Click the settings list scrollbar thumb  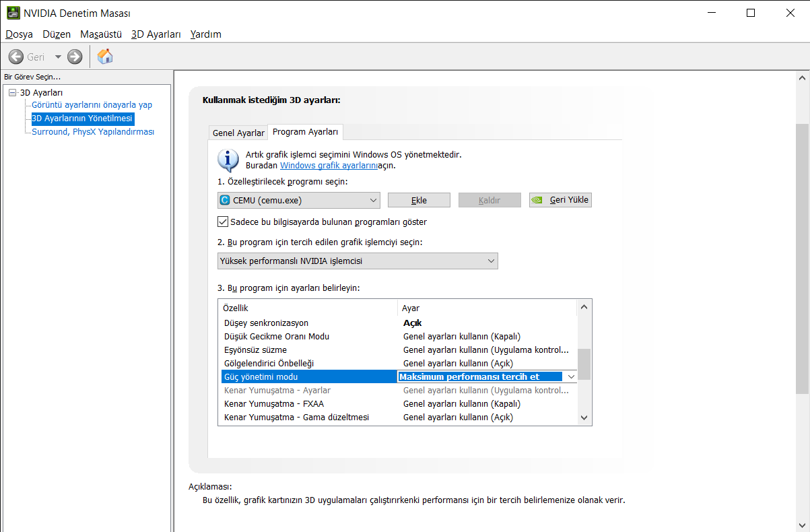584,364
